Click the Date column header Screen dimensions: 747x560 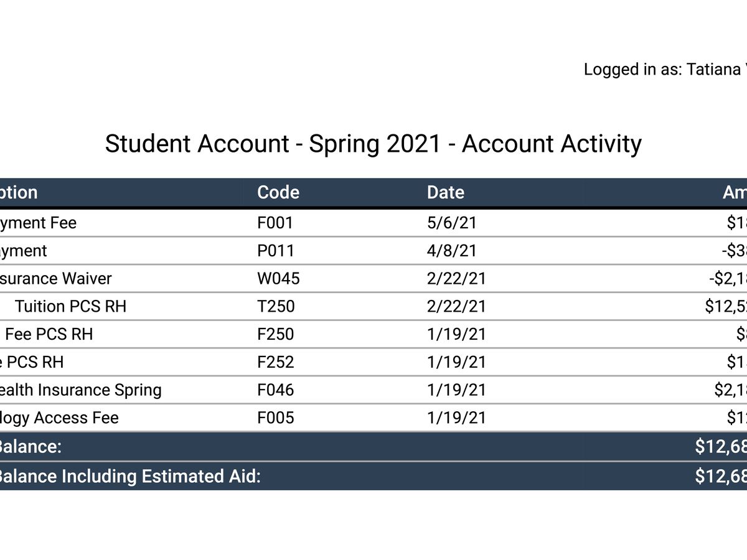pyautogui.click(x=445, y=192)
